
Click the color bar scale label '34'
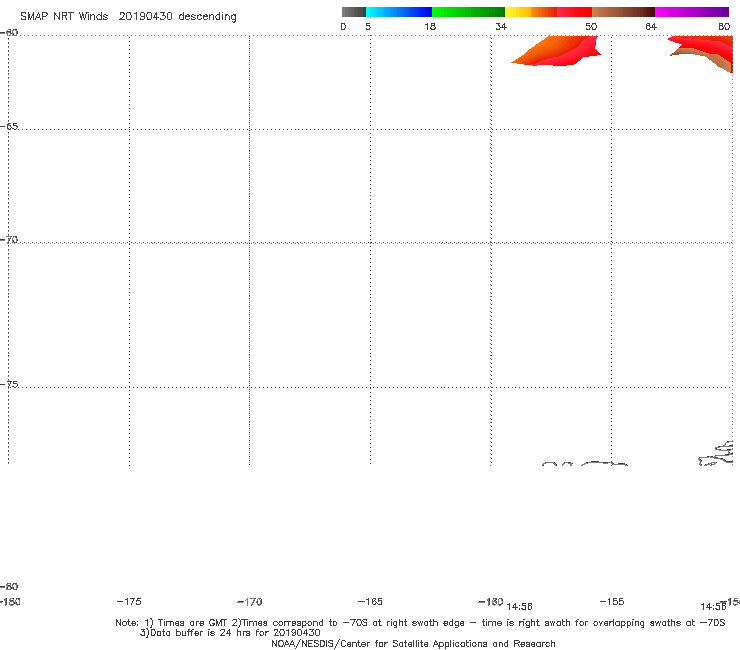click(501, 26)
